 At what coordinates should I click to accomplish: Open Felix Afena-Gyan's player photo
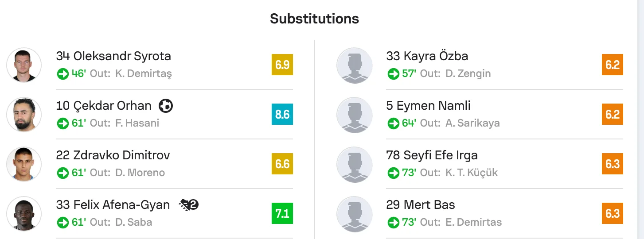[24, 214]
